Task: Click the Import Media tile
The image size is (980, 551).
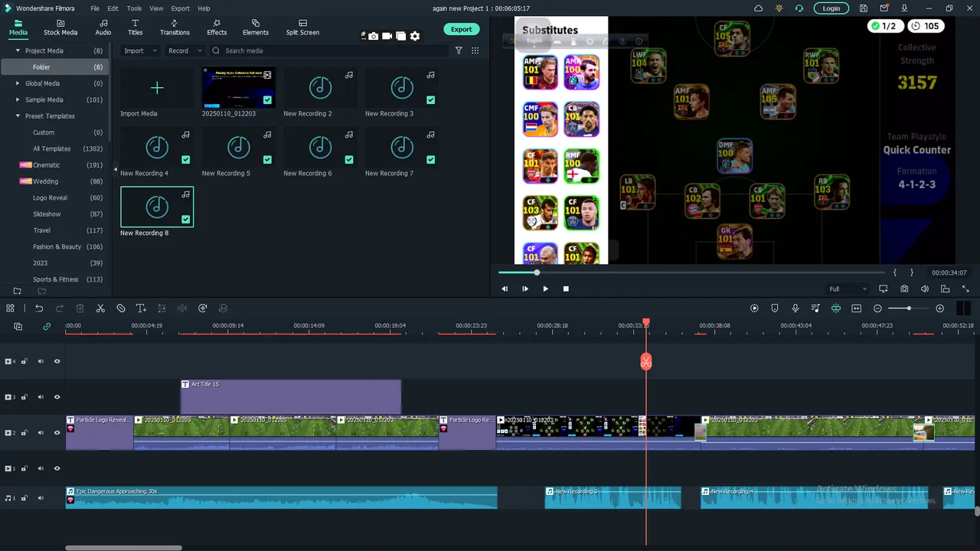Action: (x=156, y=92)
